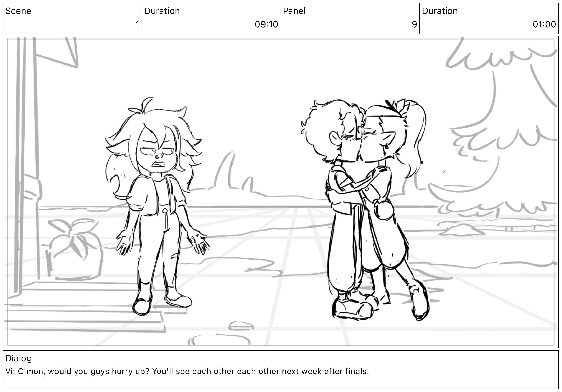This screenshot has width=562, height=392.
Task: Click the "Scene" header label
Action: (x=18, y=11)
